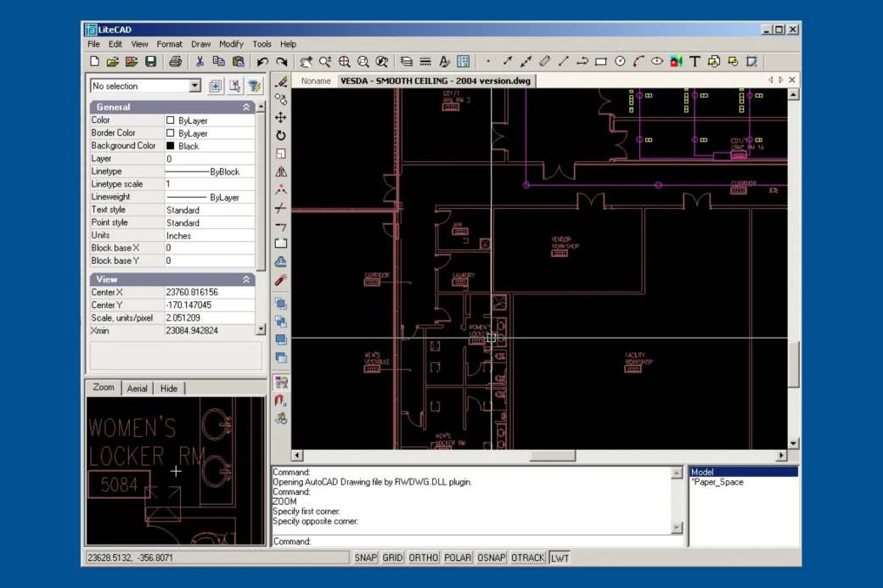Click the Trim tool in vertical toolbar

(280, 208)
